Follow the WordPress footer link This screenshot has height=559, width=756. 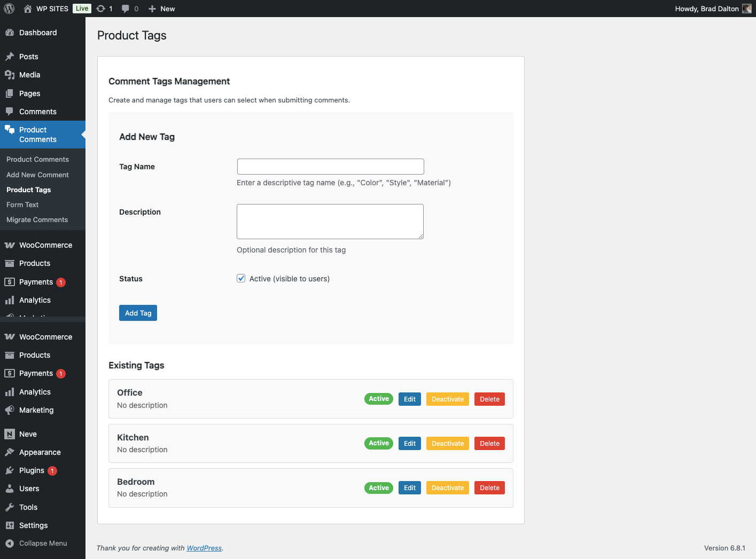pos(204,548)
